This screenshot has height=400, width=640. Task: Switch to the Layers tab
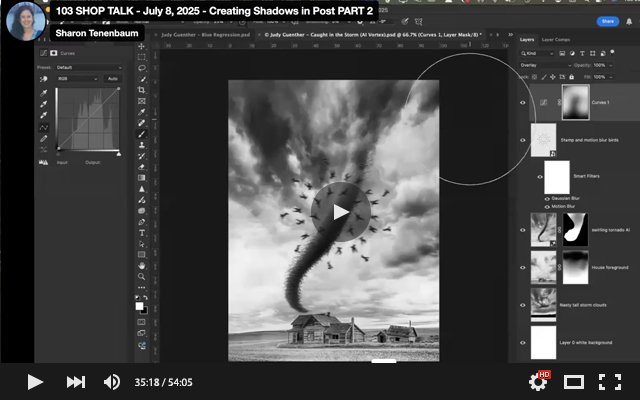pos(527,40)
